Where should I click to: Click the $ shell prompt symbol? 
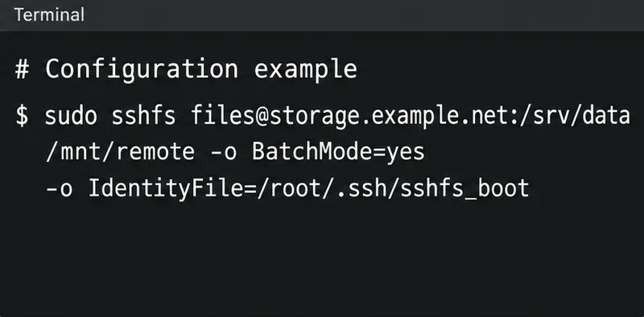click(23, 116)
